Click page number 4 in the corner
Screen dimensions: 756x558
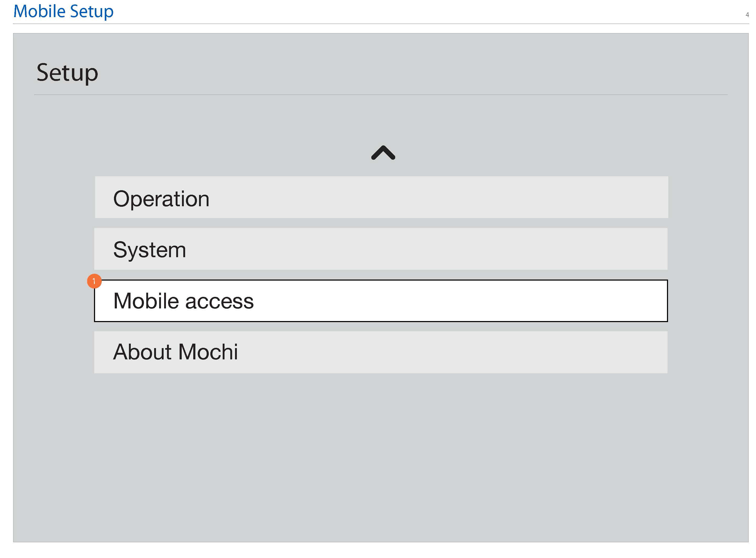pos(747,15)
